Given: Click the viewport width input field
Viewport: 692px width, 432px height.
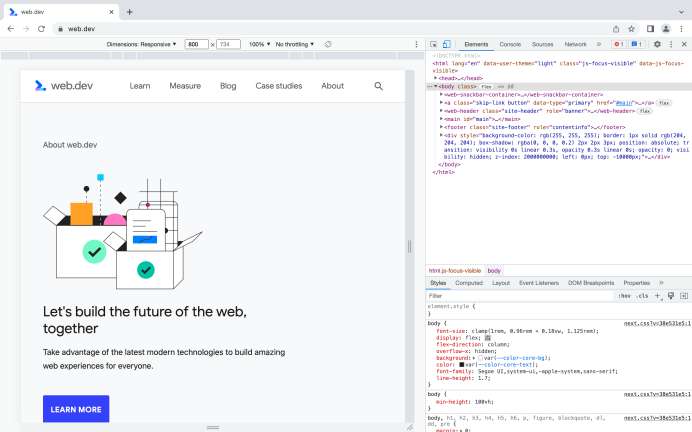Looking at the screenshot, I should (196, 44).
